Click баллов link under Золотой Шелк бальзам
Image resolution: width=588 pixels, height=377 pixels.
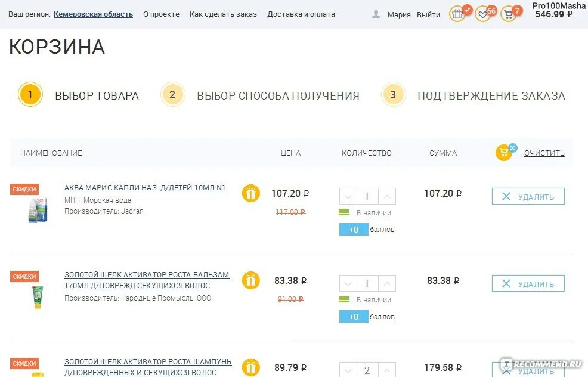pyautogui.click(x=382, y=317)
